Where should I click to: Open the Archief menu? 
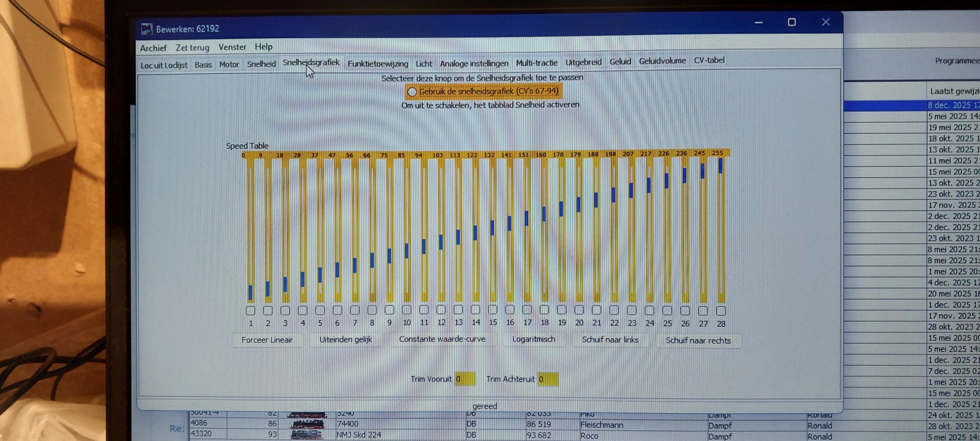(x=153, y=48)
